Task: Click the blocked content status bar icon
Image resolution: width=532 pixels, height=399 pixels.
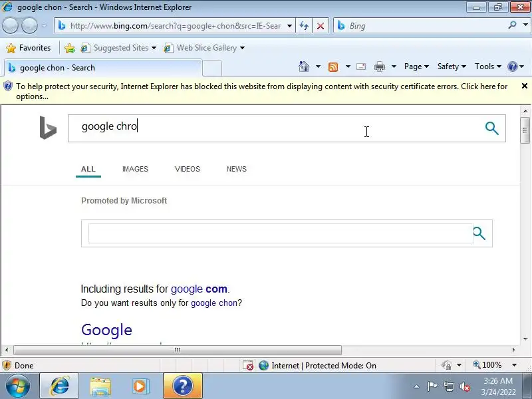Action: 248,365
